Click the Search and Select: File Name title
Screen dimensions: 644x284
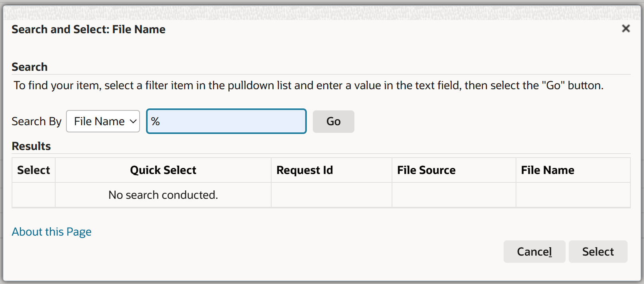(x=88, y=30)
